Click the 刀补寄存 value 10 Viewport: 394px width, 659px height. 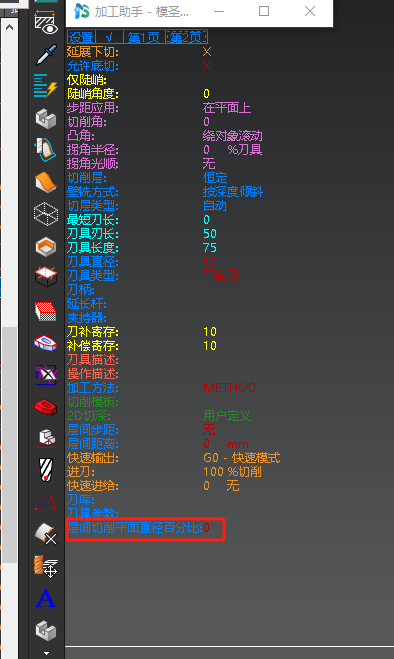(x=210, y=332)
